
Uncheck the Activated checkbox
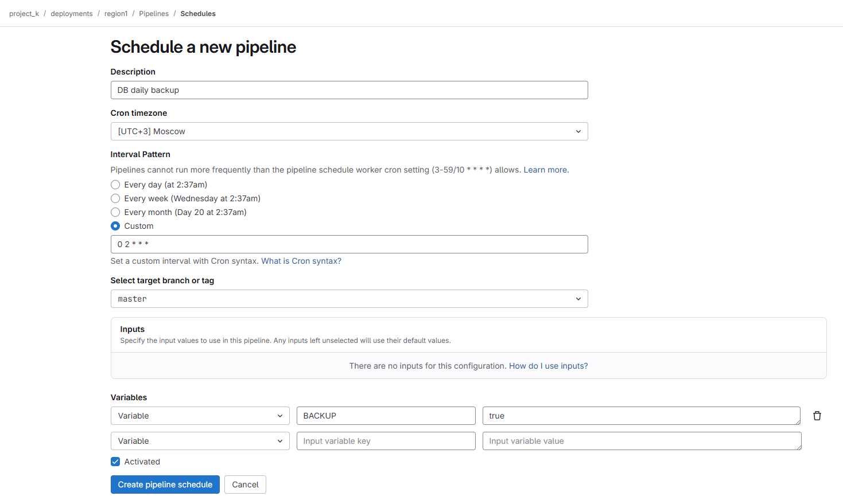(x=115, y=462)
